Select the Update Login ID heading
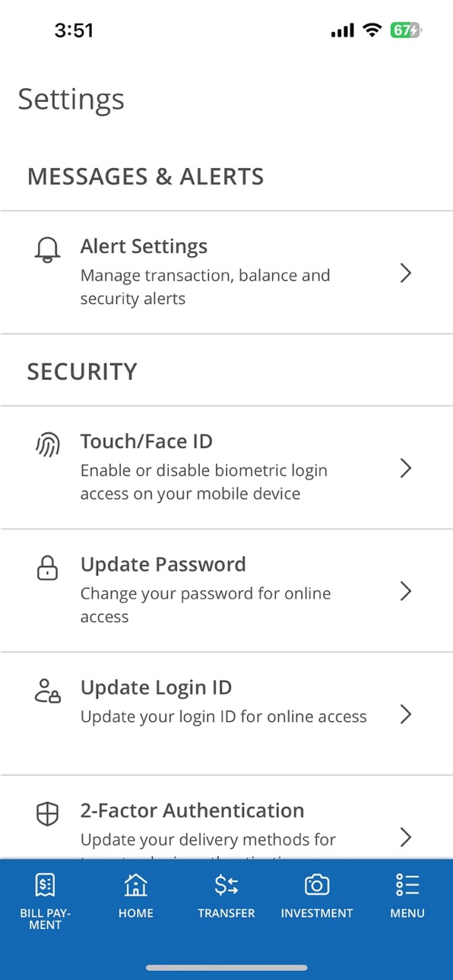Screen dimensions: 453x980 156,688
